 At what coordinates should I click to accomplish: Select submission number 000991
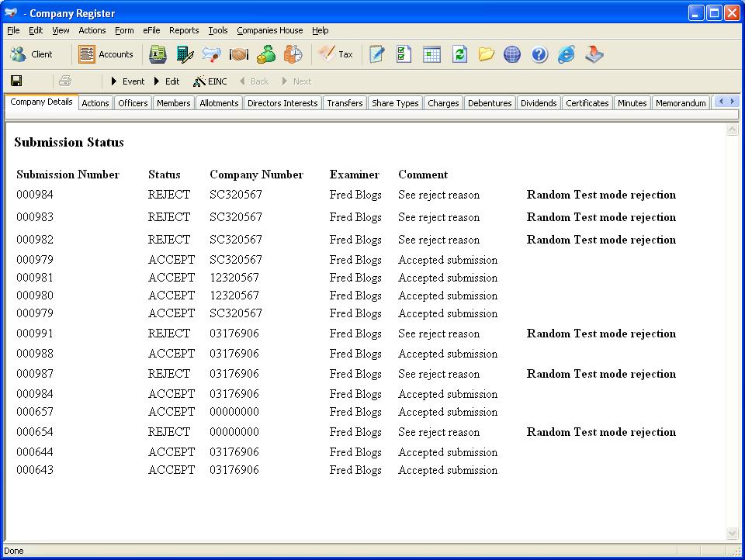coord(35,334)
